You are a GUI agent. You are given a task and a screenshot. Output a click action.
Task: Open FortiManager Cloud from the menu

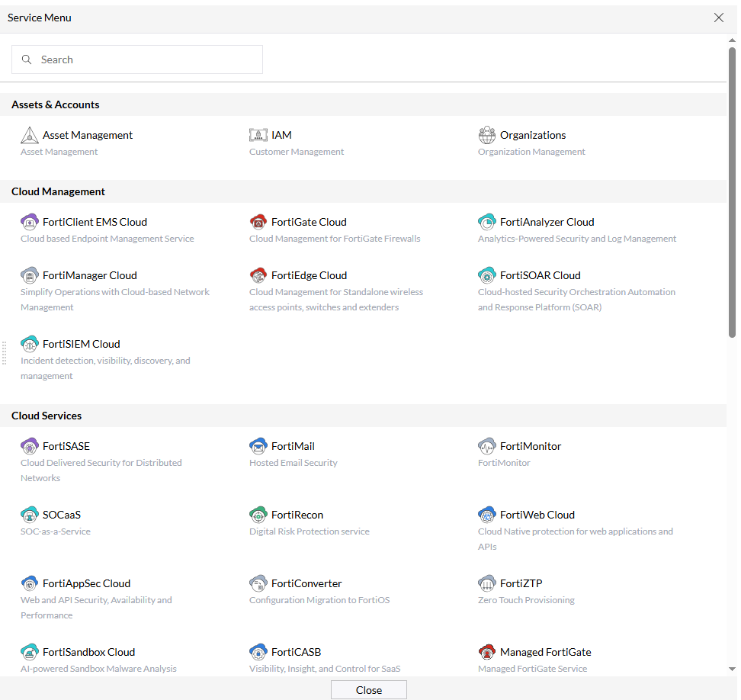point(29,275)
